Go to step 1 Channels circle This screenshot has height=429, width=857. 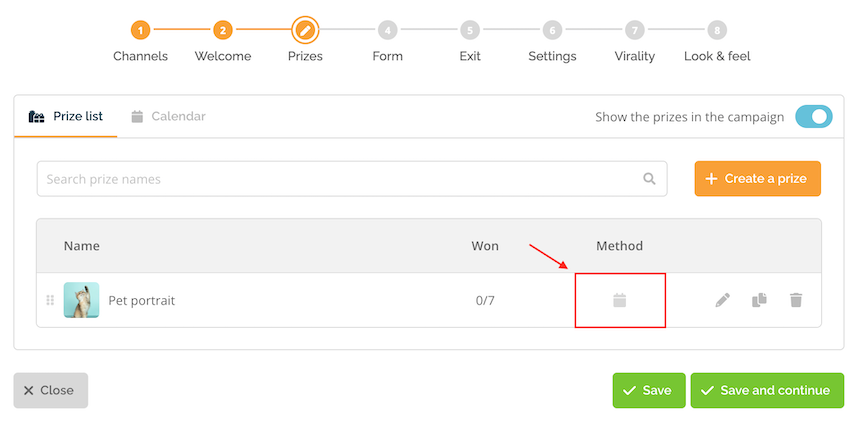pos(140,30)
